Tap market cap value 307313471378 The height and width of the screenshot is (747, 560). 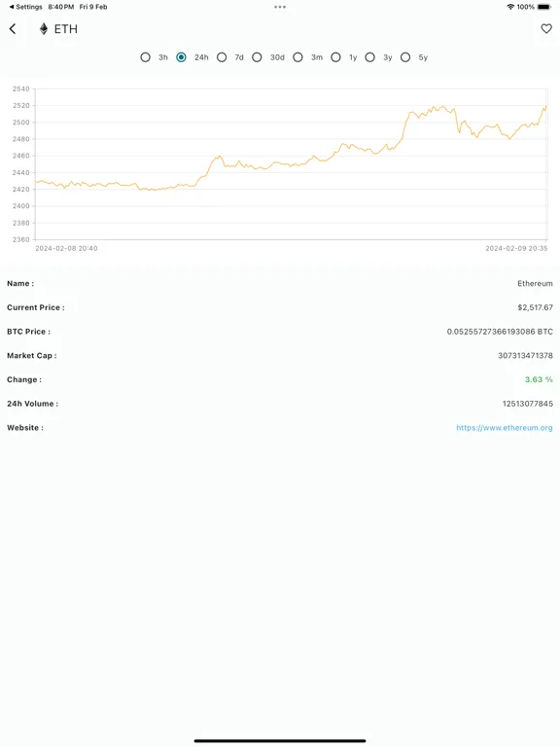coord(525,356)
